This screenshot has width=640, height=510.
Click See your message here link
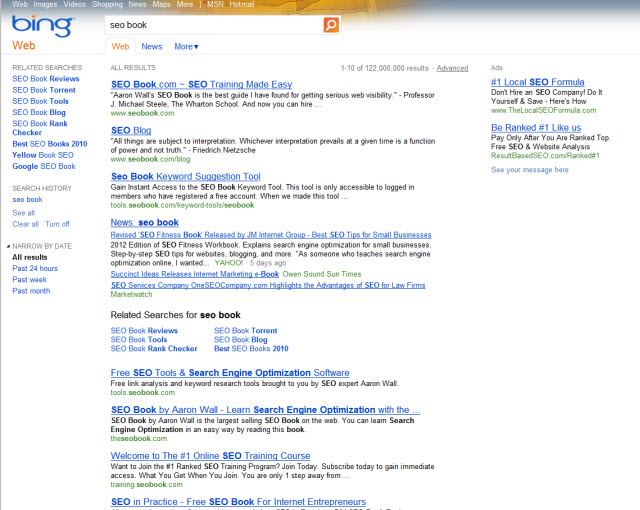tap(530, 170)
